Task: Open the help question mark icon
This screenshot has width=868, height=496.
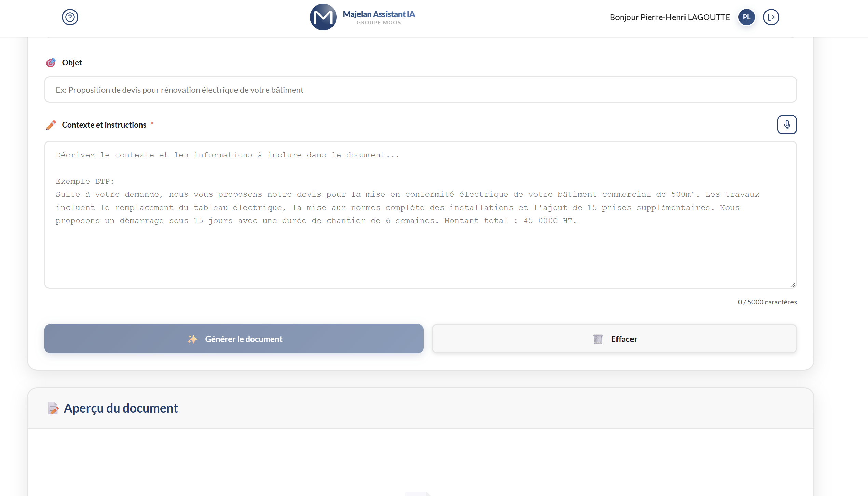Action: click(x=70, y=17)
